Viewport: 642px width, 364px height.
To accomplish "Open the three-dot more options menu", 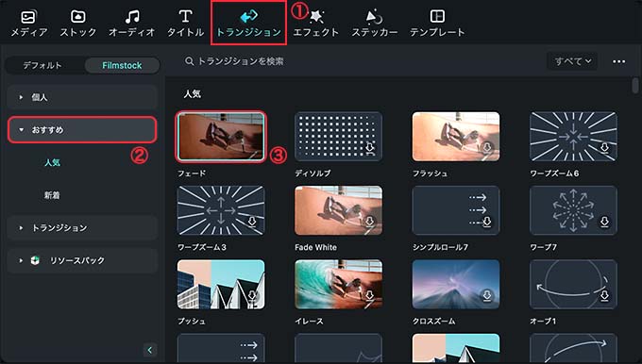I will coord(618,61).
